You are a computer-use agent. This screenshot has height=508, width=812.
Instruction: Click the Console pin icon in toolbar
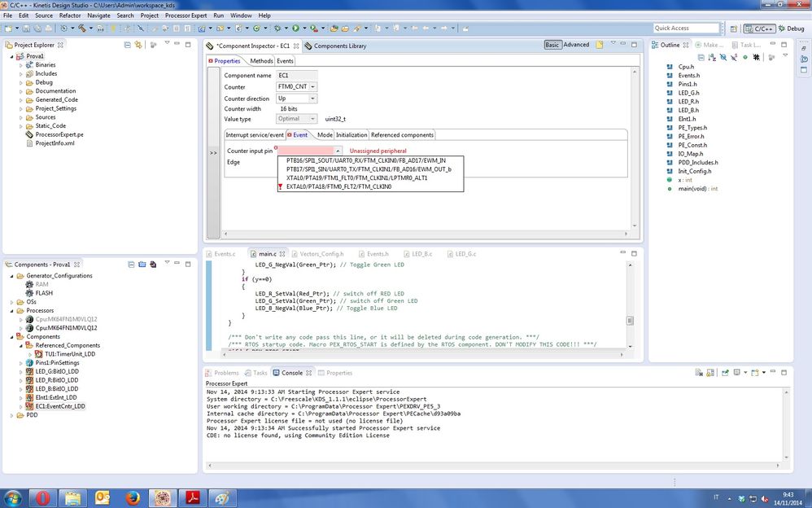coord(725,372)
